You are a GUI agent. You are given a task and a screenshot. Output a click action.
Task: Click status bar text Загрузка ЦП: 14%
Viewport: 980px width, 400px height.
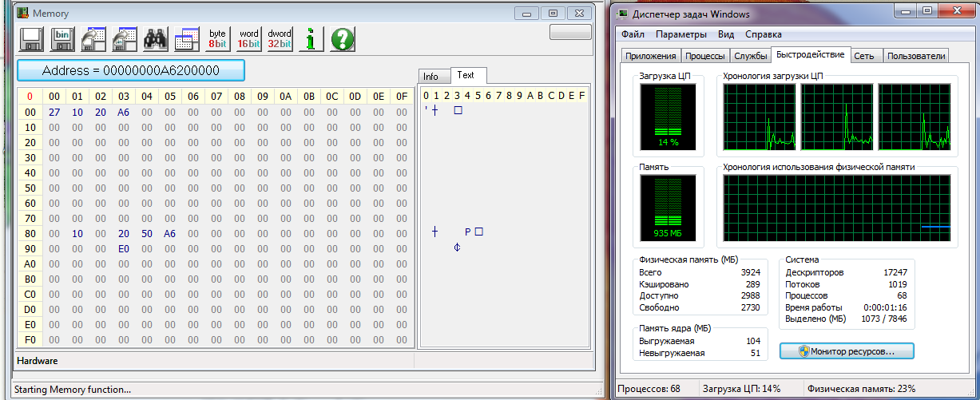[740, 389]
